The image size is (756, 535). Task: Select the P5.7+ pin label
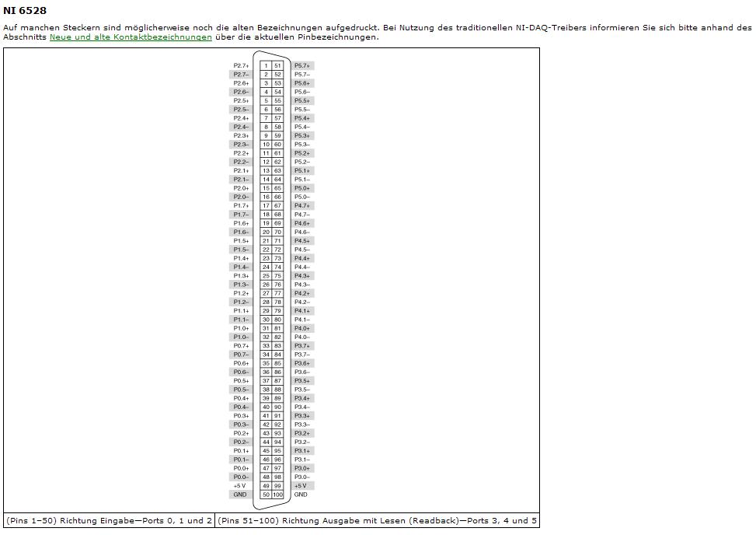(x=302, y=65)
